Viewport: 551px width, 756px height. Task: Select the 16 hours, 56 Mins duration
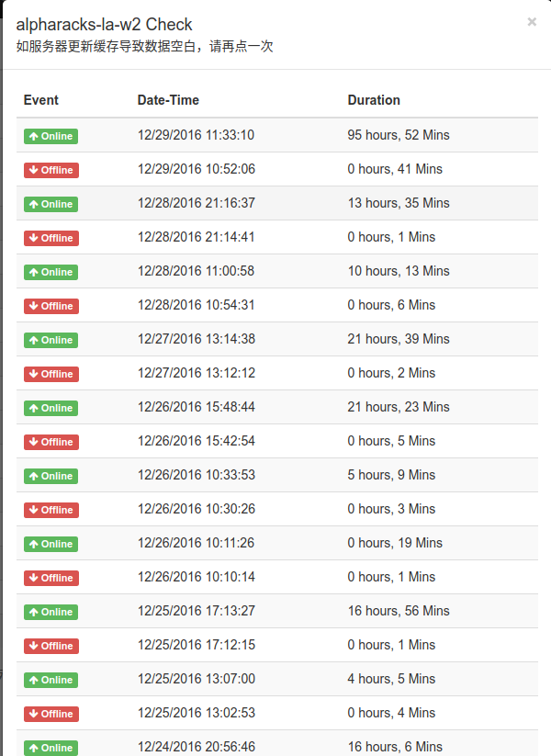point(399,611)
